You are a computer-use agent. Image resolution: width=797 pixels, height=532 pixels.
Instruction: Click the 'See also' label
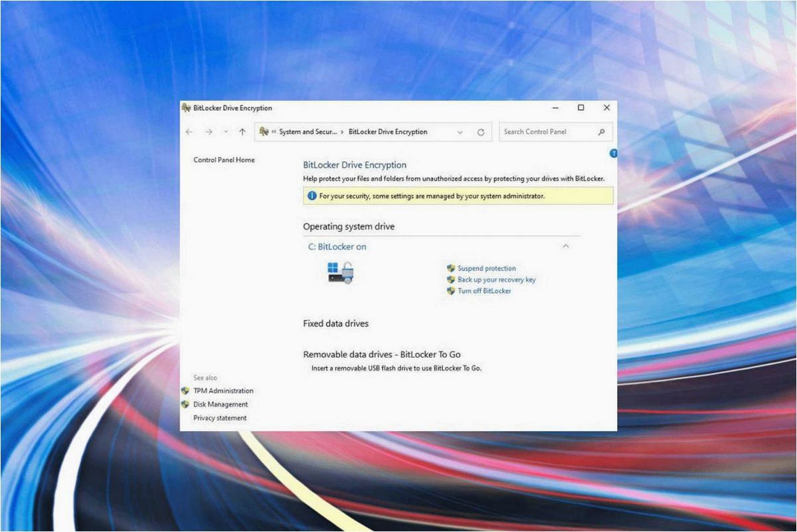(x=205, y=378)
